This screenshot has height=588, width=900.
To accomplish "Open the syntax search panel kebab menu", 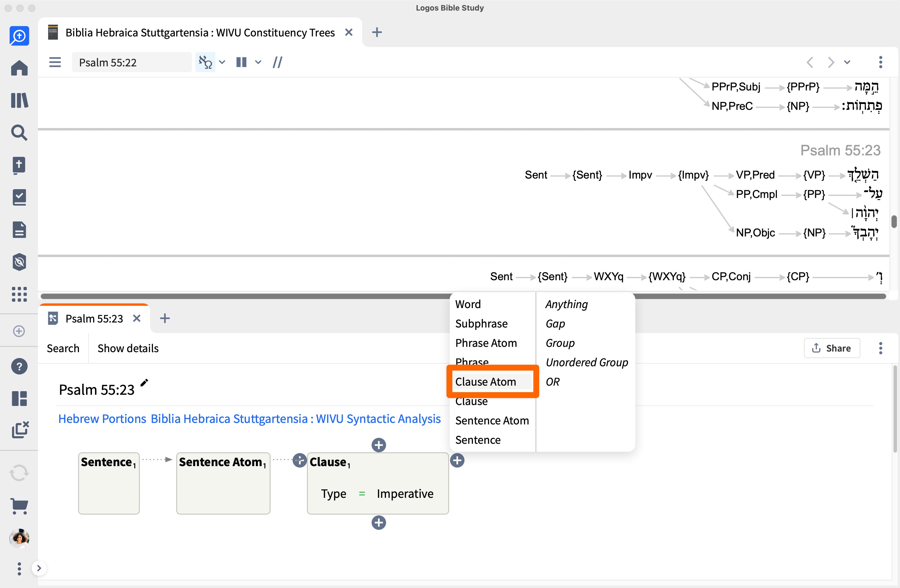I will pyautogui.click(x=881, y=348).
